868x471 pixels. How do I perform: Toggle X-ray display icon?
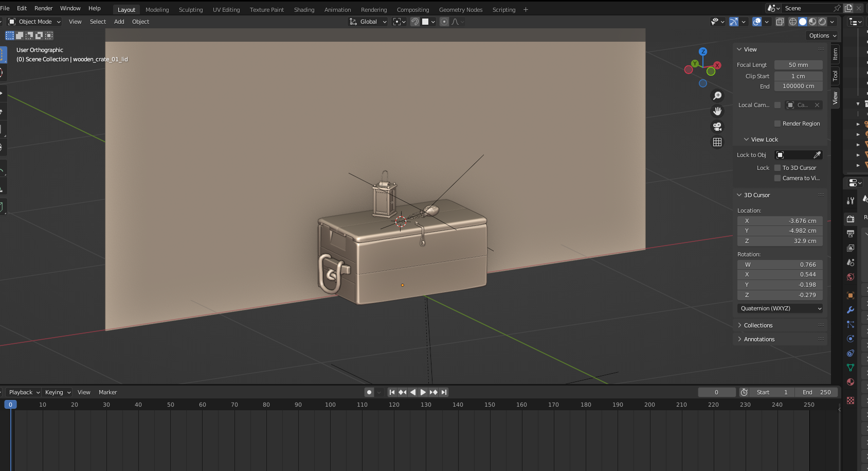coord(780,22)
